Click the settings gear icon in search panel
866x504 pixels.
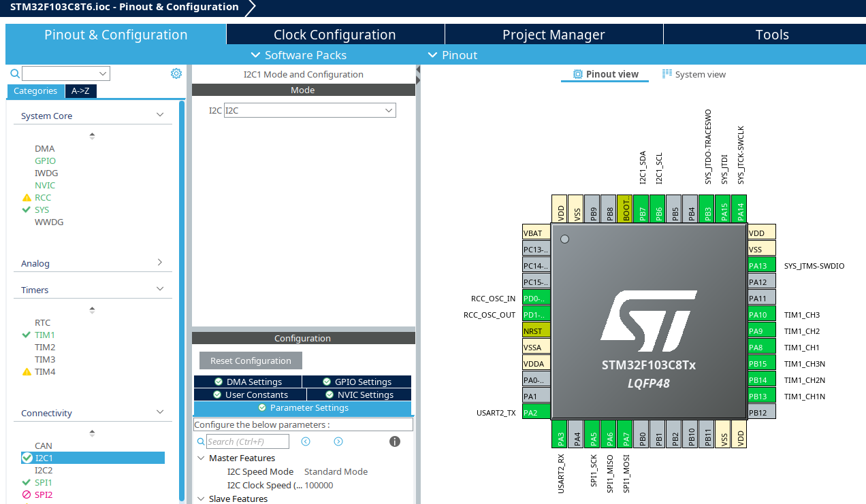tap(176, 73)
